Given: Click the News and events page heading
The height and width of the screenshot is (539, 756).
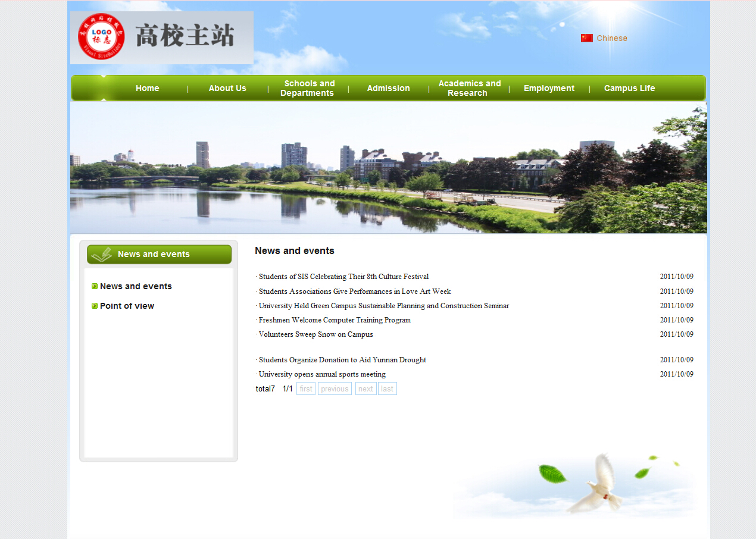Looking at the screenshot, I should (x=295, y=251).
